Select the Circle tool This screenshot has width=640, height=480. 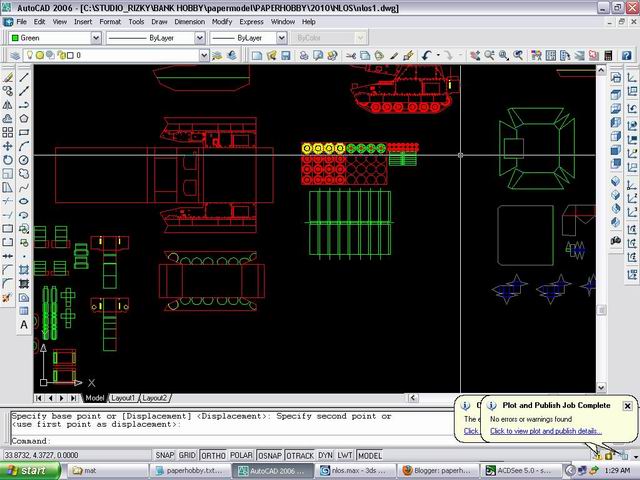coord(24,160)
